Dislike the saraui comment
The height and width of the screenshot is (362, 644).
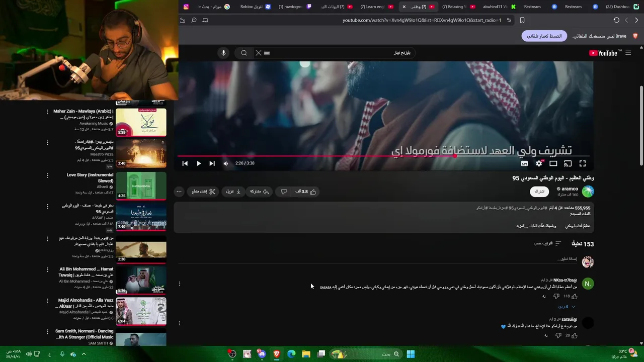pyautogui.click(x=558, y=335)
